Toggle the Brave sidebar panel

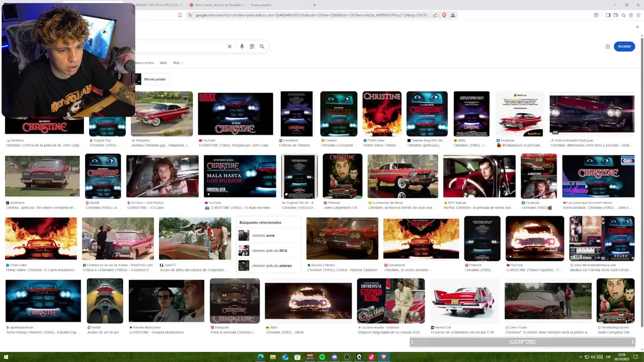coord(608,15)
